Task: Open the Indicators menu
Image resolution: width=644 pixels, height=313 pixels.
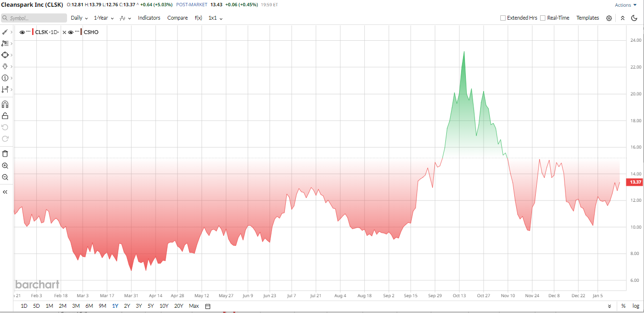Action: coord(149,18)
